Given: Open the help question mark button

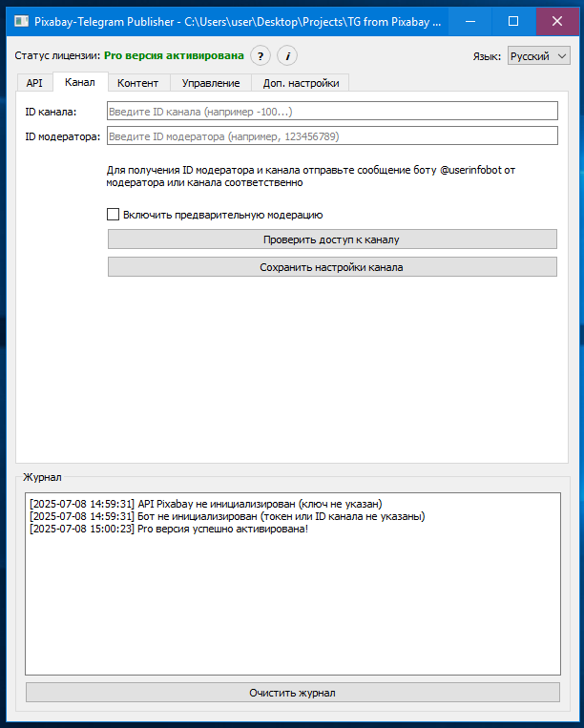Looking at the screenshot, I should (261, 56).
